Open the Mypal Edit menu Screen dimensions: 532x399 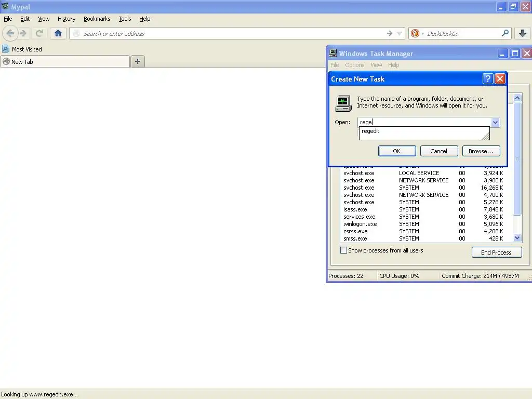click(25, 19)
